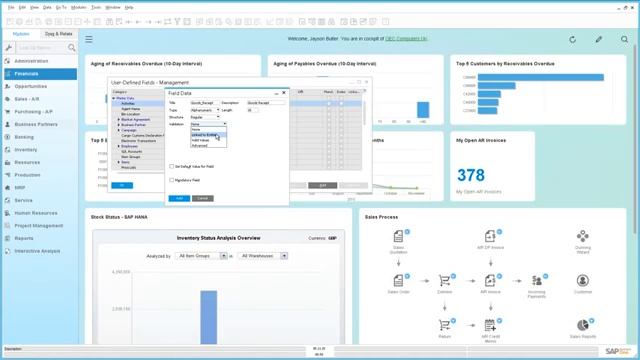Open Sales Reports pie icon

coord(583,325)
